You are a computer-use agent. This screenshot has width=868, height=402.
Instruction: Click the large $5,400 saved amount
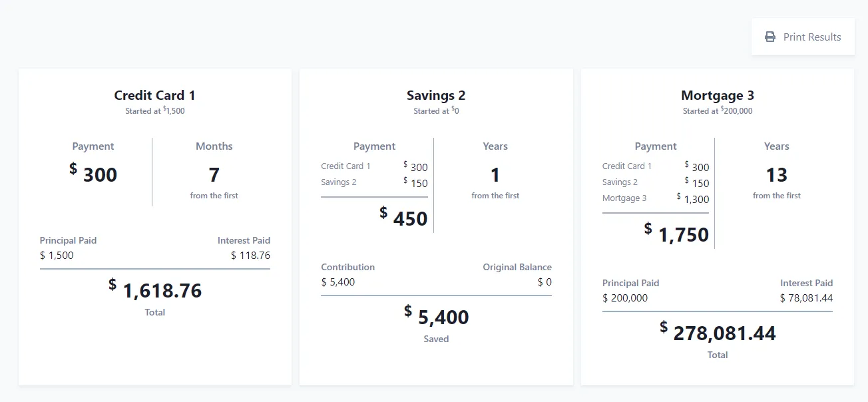(x=437, y=317)
